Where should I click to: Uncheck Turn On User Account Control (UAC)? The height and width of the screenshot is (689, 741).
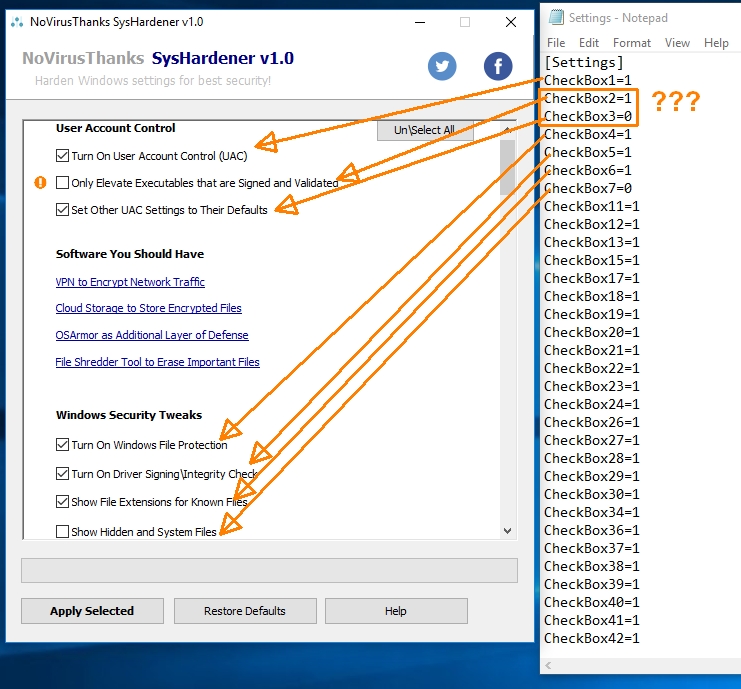(x=62, y=155)
